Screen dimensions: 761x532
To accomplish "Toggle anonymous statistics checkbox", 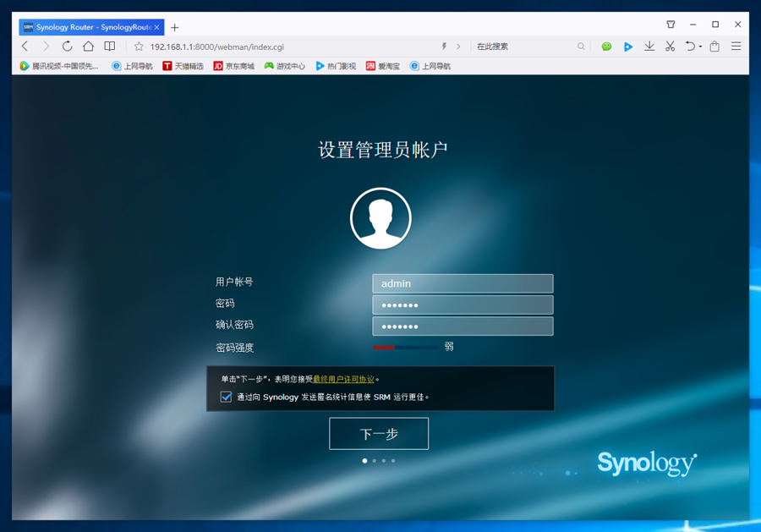I will point(226,397).
